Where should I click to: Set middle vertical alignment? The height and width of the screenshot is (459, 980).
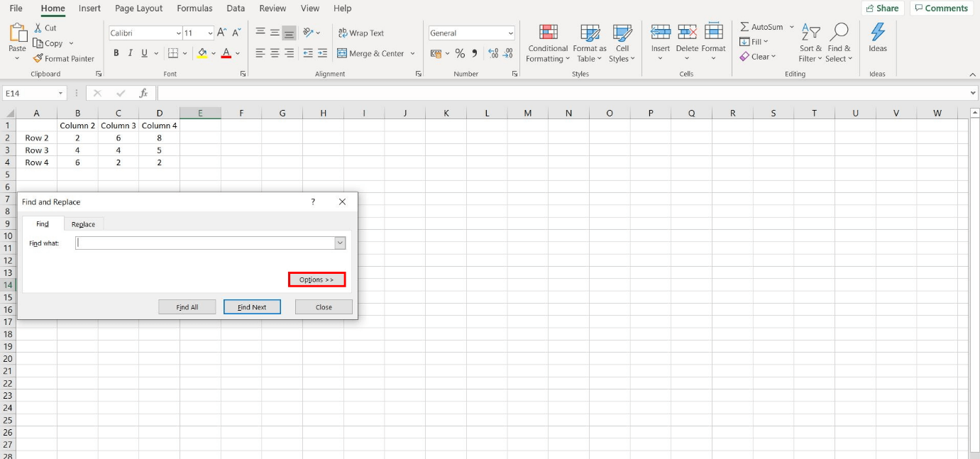coord(275,33)
